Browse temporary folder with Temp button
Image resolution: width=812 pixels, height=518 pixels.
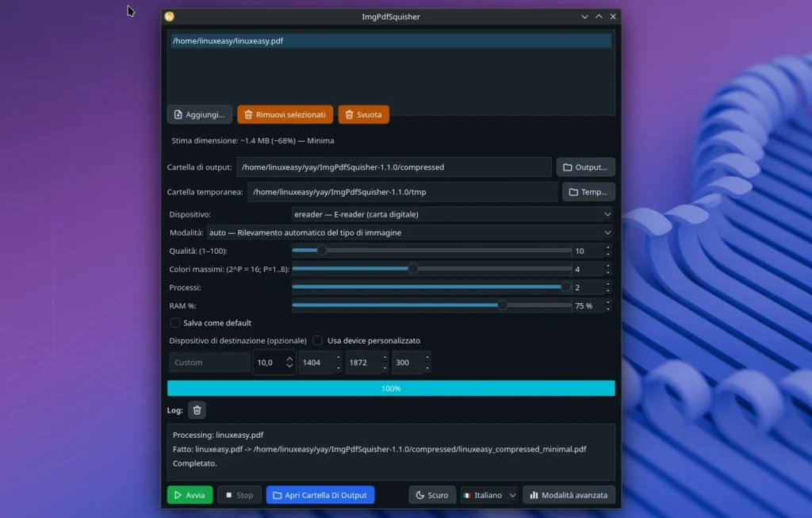588,192
